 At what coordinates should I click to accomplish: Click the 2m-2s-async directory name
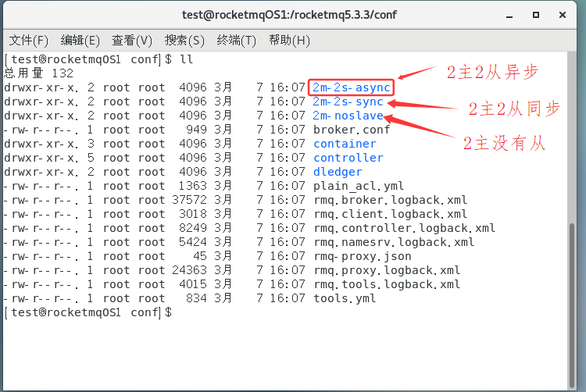(x=351, y=87)
